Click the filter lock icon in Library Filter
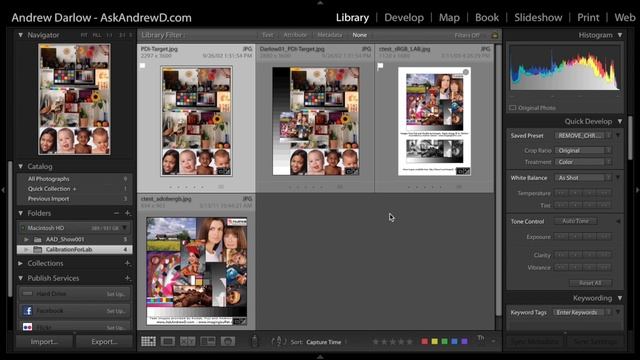The image size is (640, 360). pos(494,35)
